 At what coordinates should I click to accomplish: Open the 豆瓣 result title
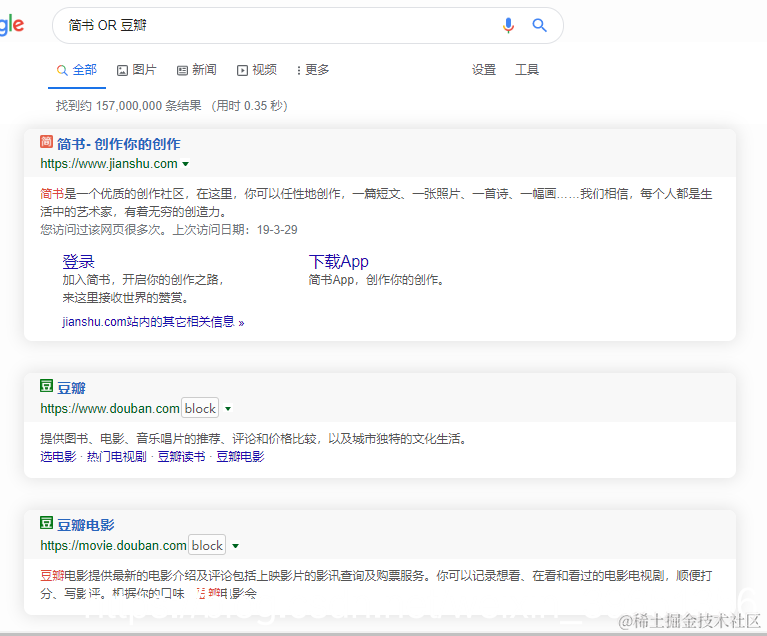click(71, 388)
